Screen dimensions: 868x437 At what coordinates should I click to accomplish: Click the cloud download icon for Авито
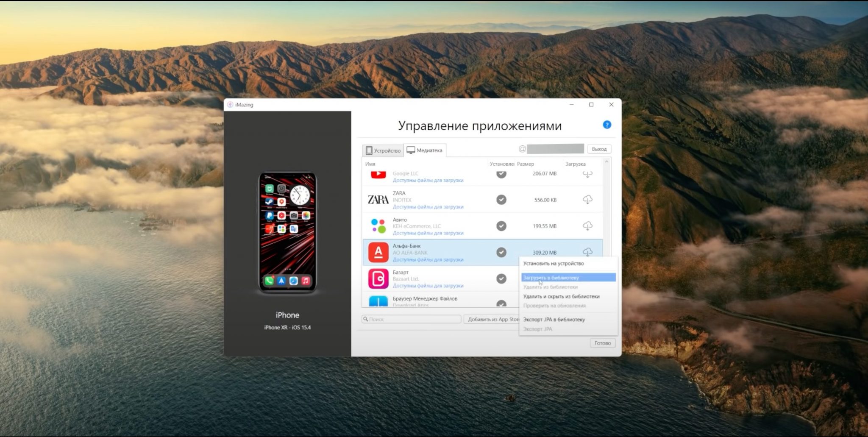pos(587,226)
